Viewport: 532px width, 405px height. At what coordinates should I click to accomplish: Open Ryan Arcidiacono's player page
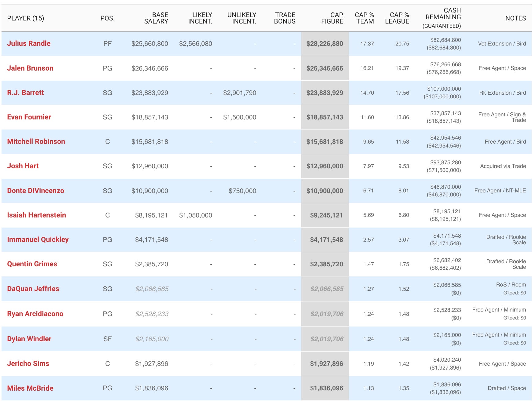pos(35,314)
